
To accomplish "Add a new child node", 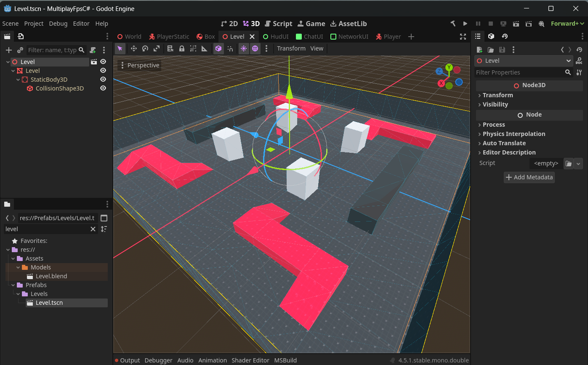I will coord(8,50).
